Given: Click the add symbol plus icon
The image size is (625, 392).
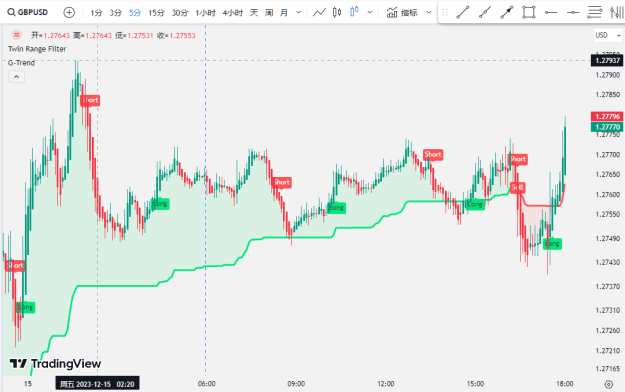Looking at the screenshot, I should [x=69, y=12].
